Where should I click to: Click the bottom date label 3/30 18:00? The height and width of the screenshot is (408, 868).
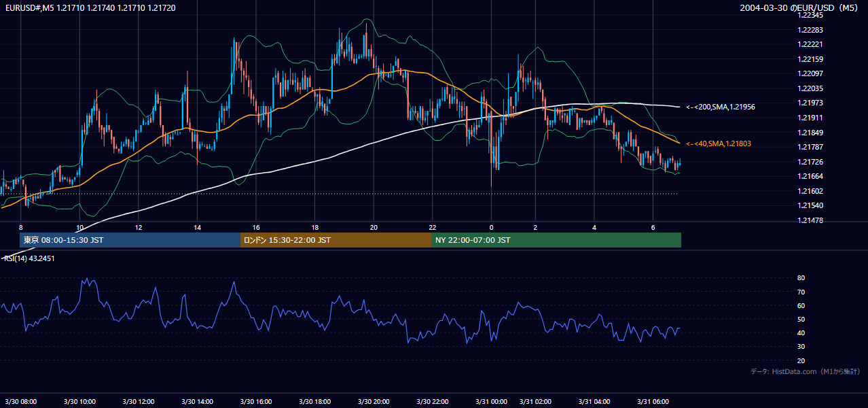(314, 402)
